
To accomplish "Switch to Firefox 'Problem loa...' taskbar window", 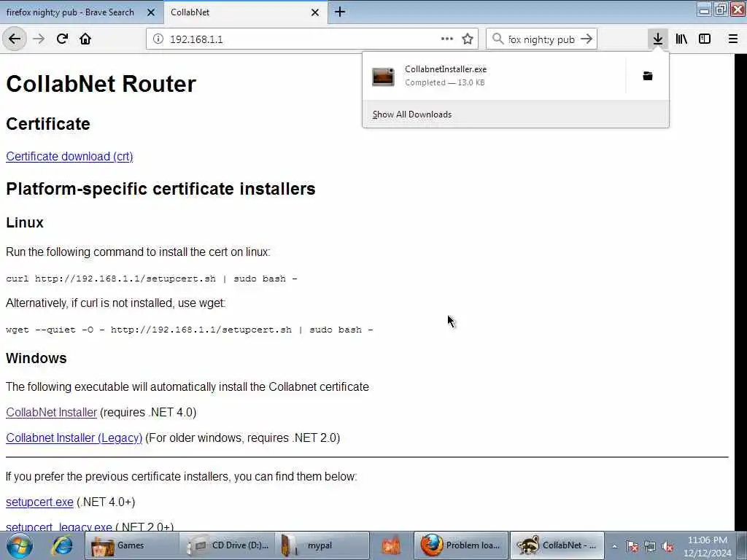I will 461,545.
